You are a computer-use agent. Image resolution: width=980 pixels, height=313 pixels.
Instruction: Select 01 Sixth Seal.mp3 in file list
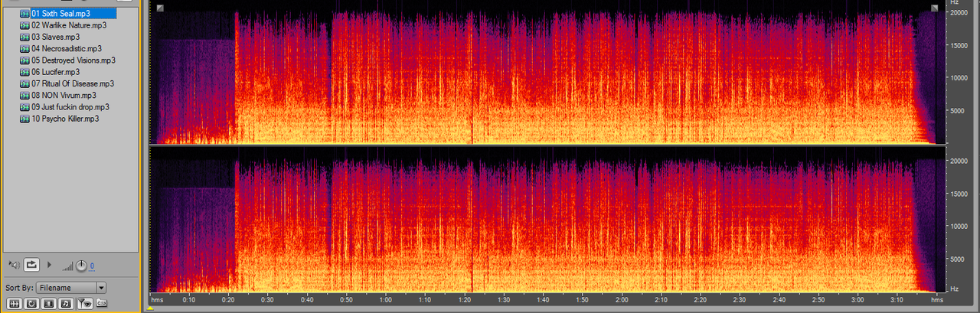(x=67, y=13)
